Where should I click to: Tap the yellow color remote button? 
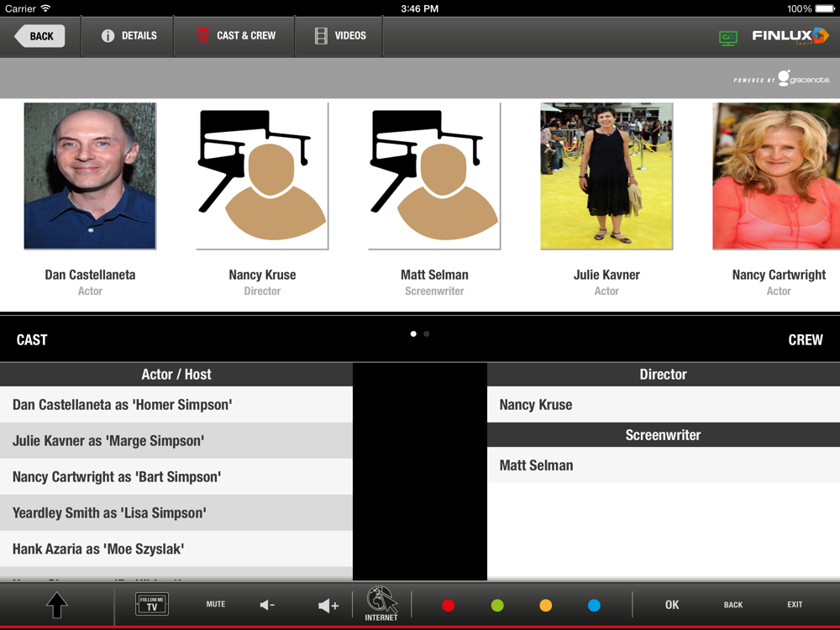click(x=545, y=606)
